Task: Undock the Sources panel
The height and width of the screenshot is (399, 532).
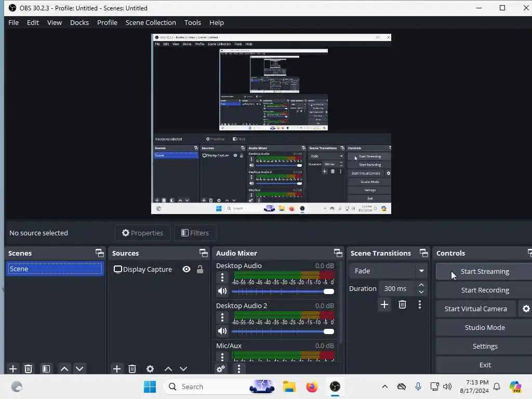Action: [204, 253]
